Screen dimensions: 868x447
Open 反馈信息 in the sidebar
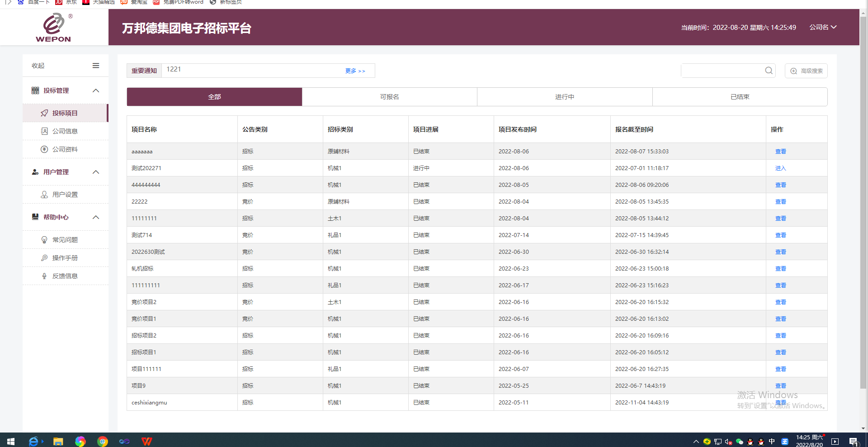[x=65, y=276]
